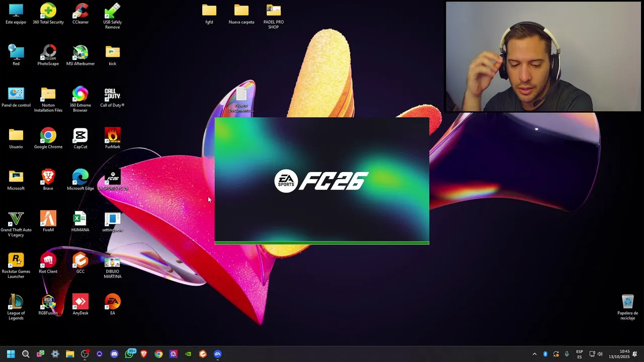
Task: Select the CapCut desktop icon
Action: point(80,139)
